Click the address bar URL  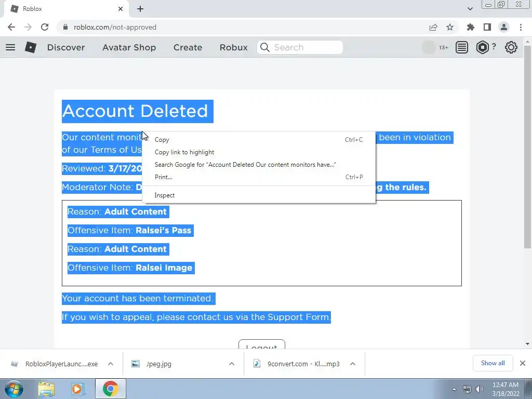115,27
